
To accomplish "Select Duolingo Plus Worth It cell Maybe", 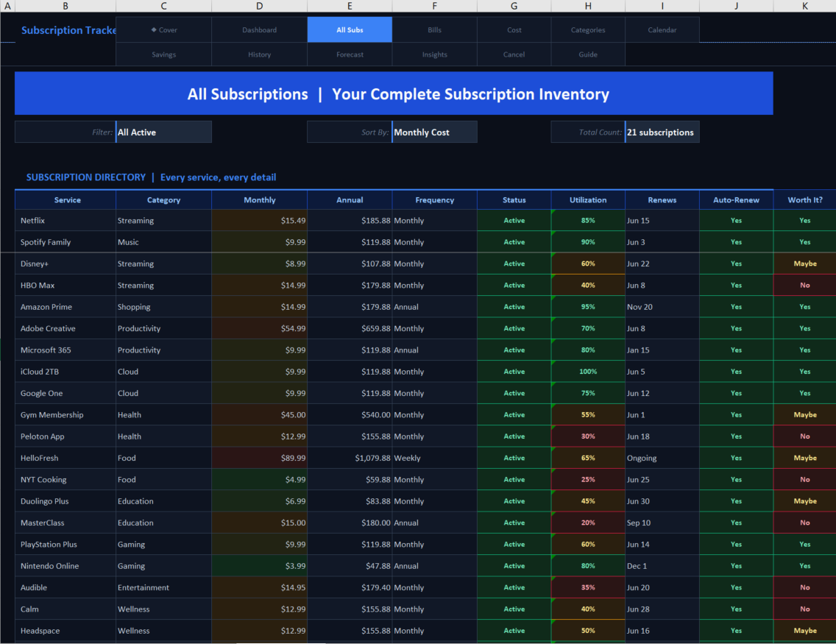I will (805, 501).
